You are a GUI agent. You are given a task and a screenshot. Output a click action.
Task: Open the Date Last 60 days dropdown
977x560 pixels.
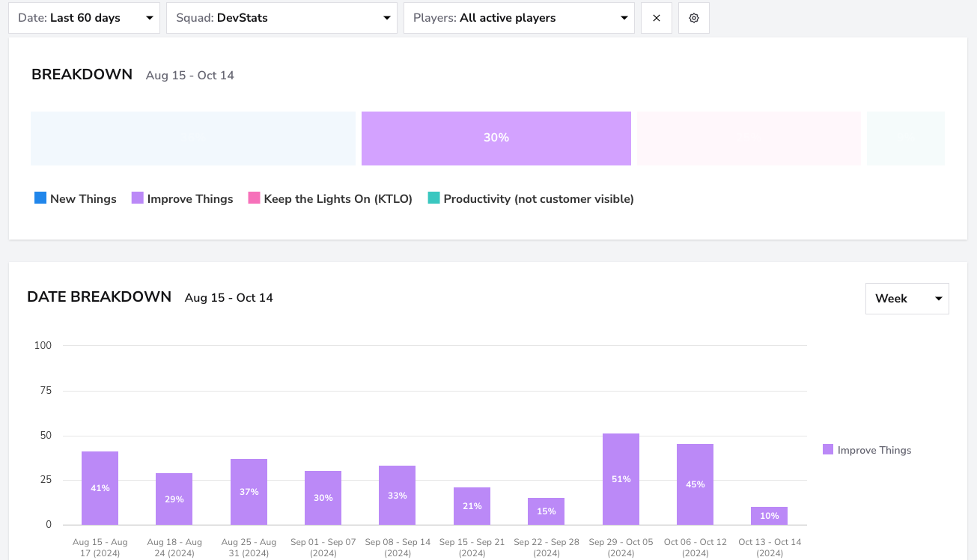(x=85, y=18)
